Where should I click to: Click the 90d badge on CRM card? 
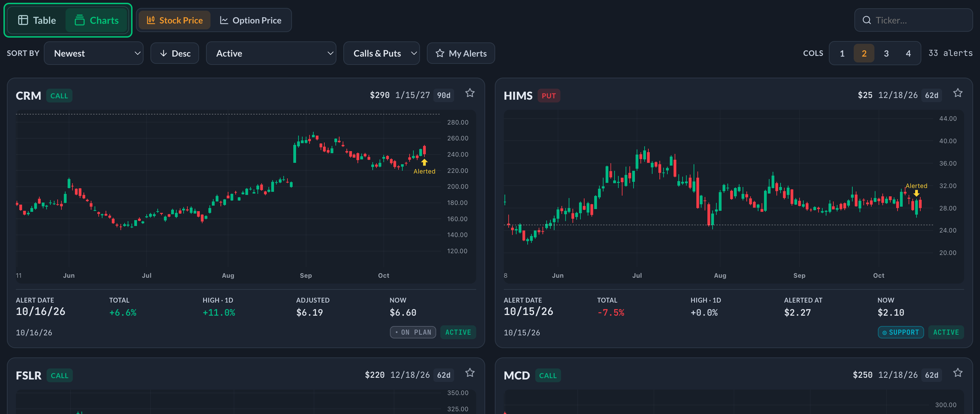point(444,95)
